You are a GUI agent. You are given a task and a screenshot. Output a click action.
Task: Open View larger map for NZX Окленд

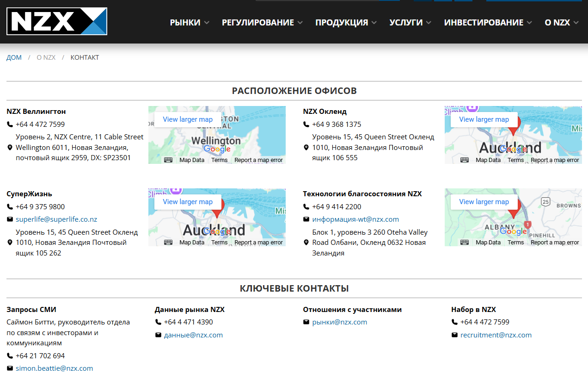tap(484, 119)
